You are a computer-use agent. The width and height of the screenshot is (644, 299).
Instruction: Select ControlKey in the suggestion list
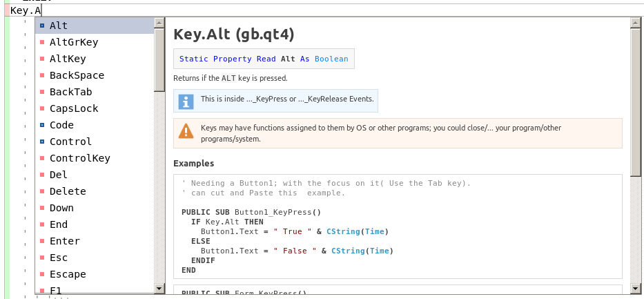pyautogui.click(x=79, y=158)
